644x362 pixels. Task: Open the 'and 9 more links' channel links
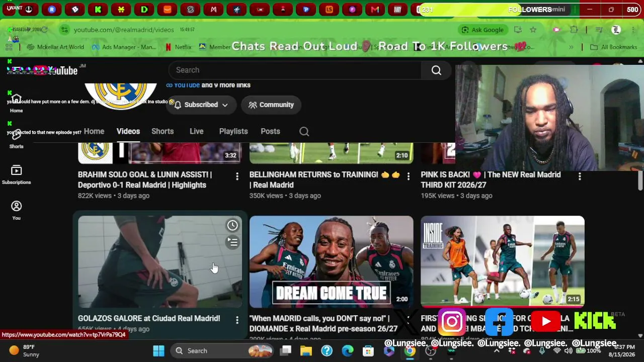[226, 85]
